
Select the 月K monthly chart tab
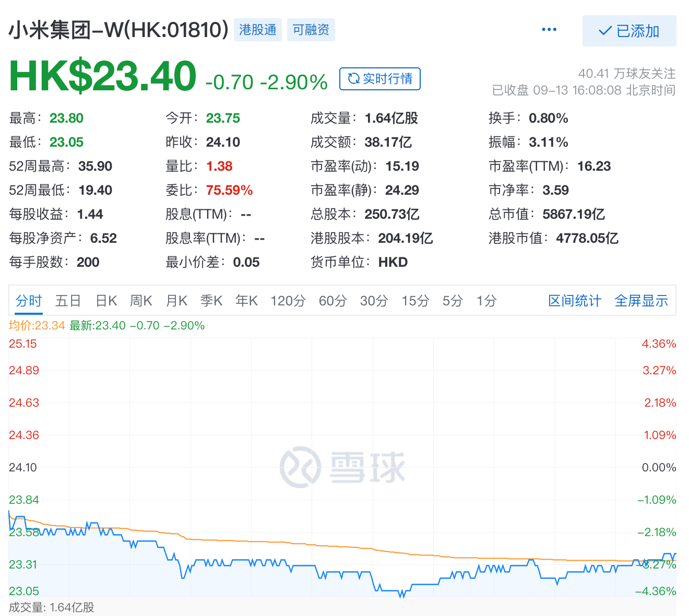coord(176,300)
